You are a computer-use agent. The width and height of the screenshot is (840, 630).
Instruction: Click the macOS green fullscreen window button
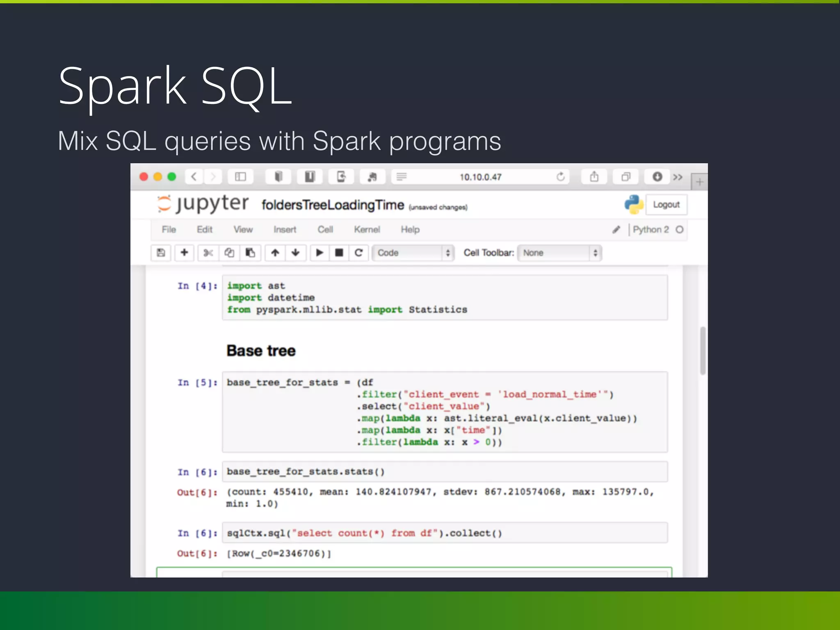tap(172, 177)
